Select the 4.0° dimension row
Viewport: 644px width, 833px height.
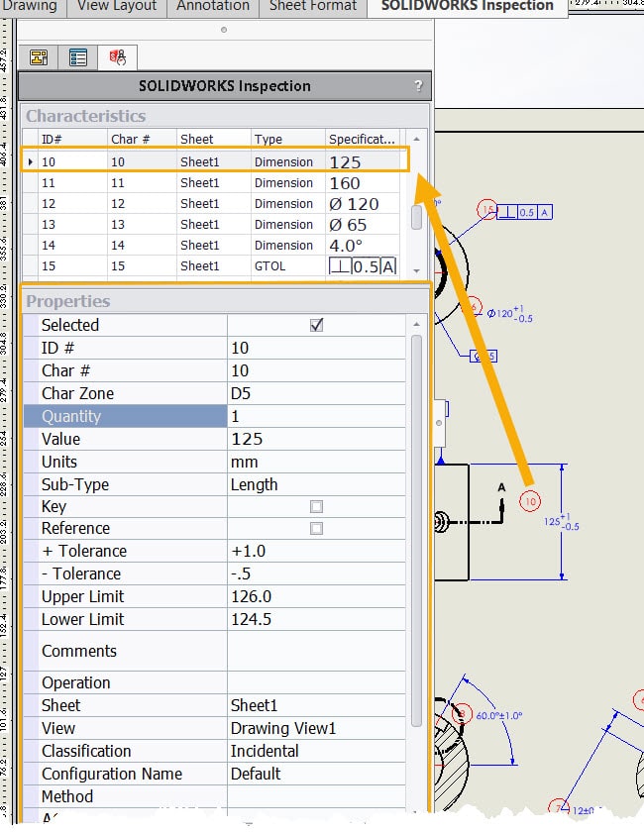(211, 246)
